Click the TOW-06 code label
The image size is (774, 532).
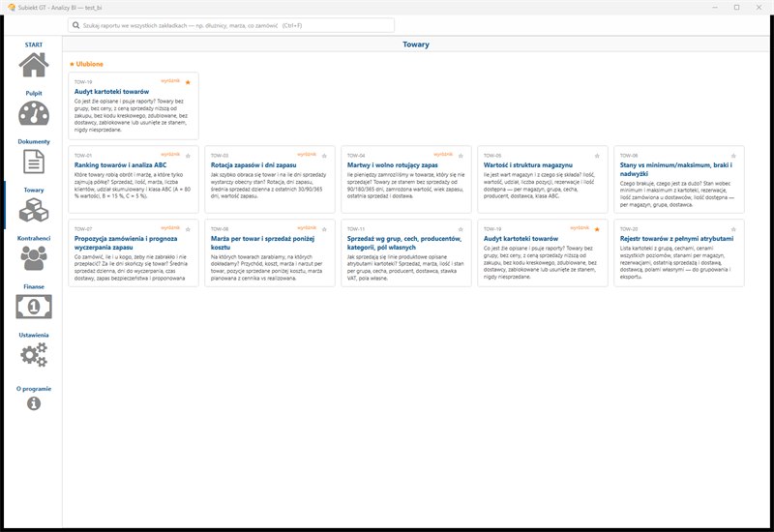point(629,156)
